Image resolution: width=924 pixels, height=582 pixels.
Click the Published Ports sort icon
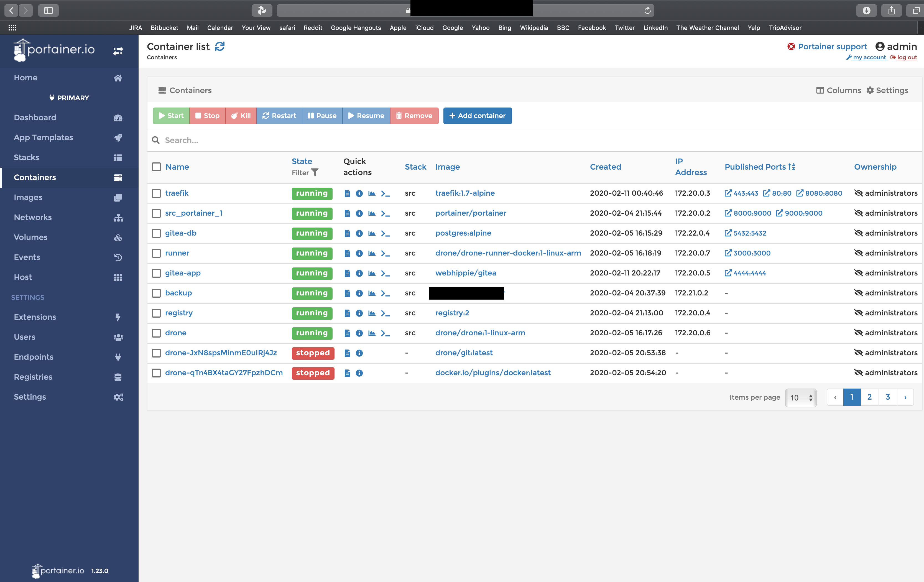click(x=792, y=167)
